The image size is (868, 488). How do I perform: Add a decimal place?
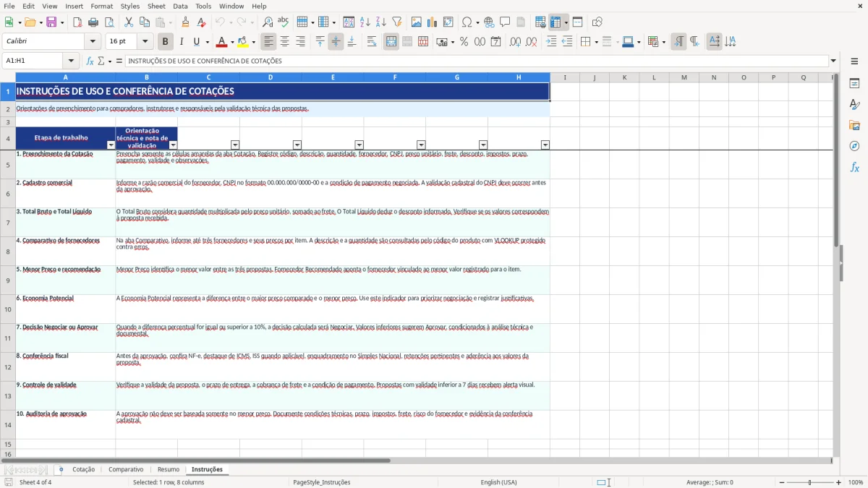[x=516, y=42]
